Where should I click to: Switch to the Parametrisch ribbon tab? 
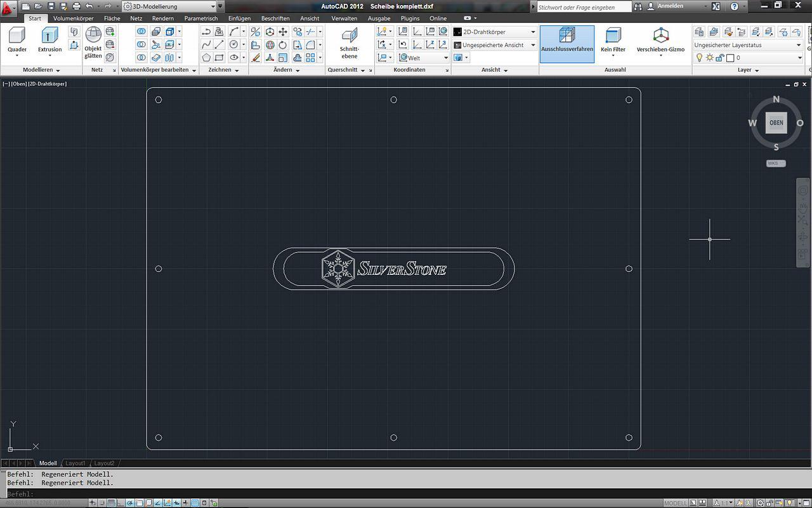[x=201, y=18]
